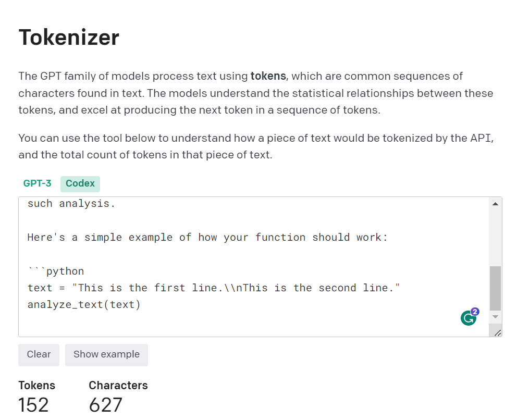517x420 pixels.
Task: Click the scrollbar up arrow
Action: coord(495,204)
